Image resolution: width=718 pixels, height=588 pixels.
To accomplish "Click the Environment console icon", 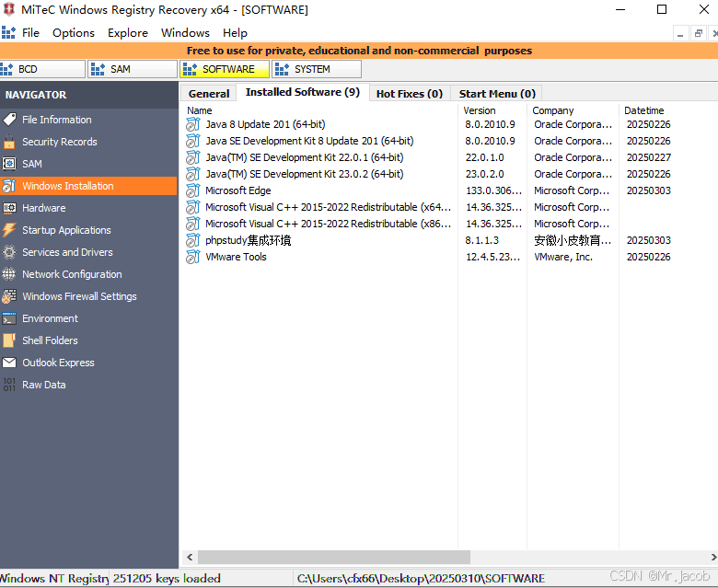I will click(x=9, y=318).
